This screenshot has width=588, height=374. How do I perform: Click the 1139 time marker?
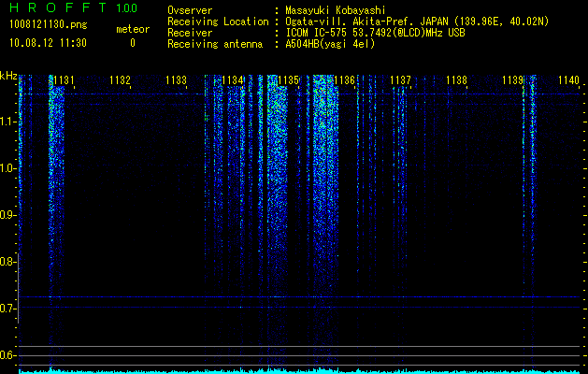pos(512,80)
